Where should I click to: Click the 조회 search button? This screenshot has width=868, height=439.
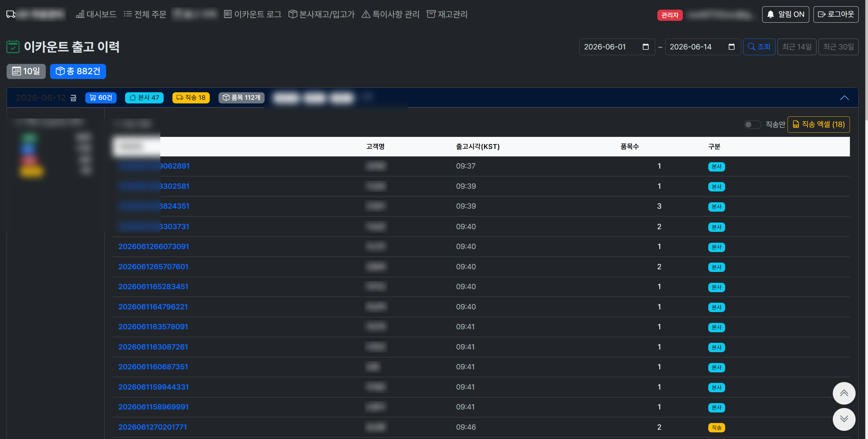coord(759,46)
